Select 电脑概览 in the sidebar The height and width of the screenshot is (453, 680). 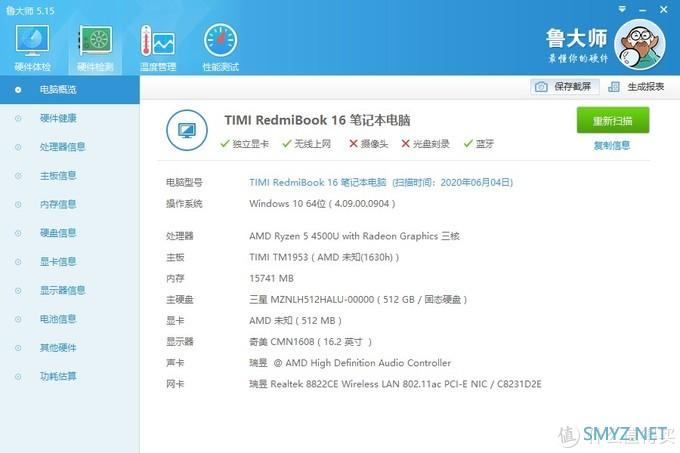tap(57, 90)
